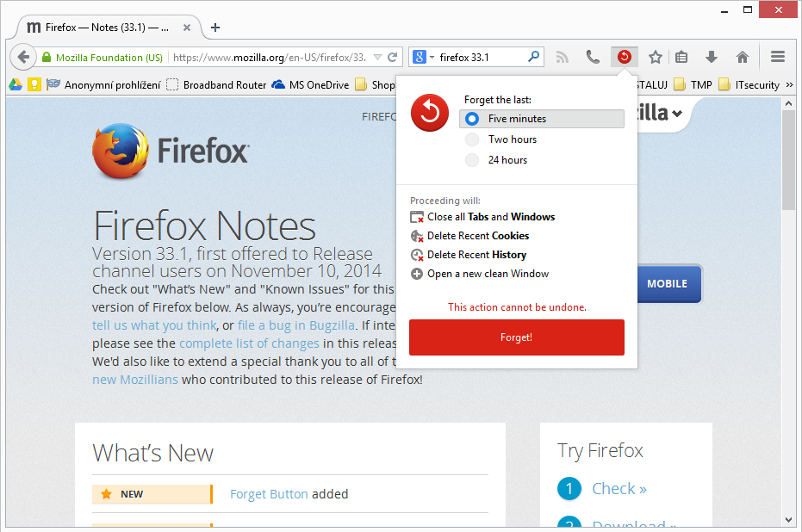The width and height of the screenshot is (802, 532).
Task: Open the ITsecurity bookmarks folder
Action: click(749, 85)
